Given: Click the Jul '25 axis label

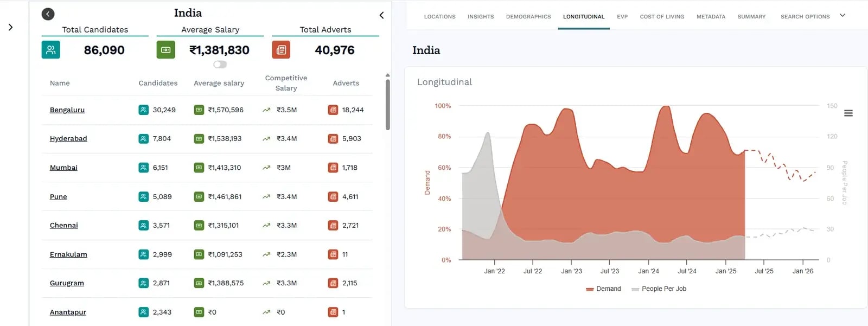Looking at the screenshot, I should tap(764, 271).
